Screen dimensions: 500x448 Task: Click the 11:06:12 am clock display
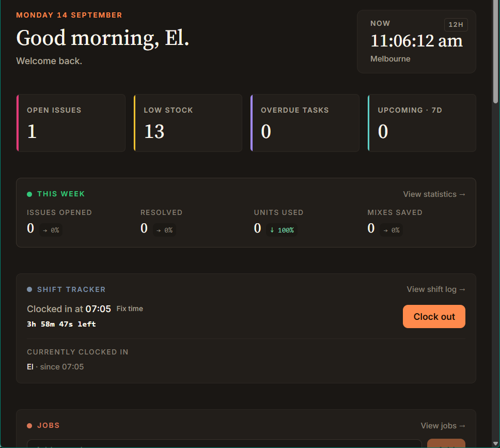[x=416, y=41]
